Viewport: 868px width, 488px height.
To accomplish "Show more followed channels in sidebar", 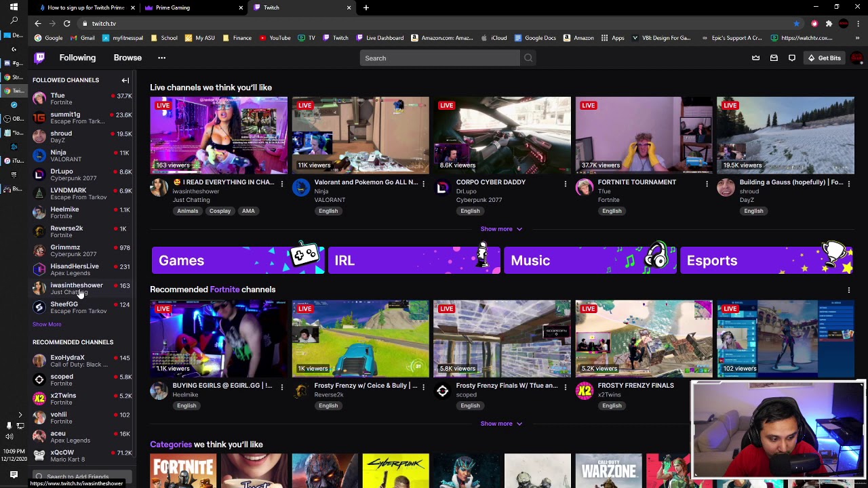I will (x=47, y=324).
